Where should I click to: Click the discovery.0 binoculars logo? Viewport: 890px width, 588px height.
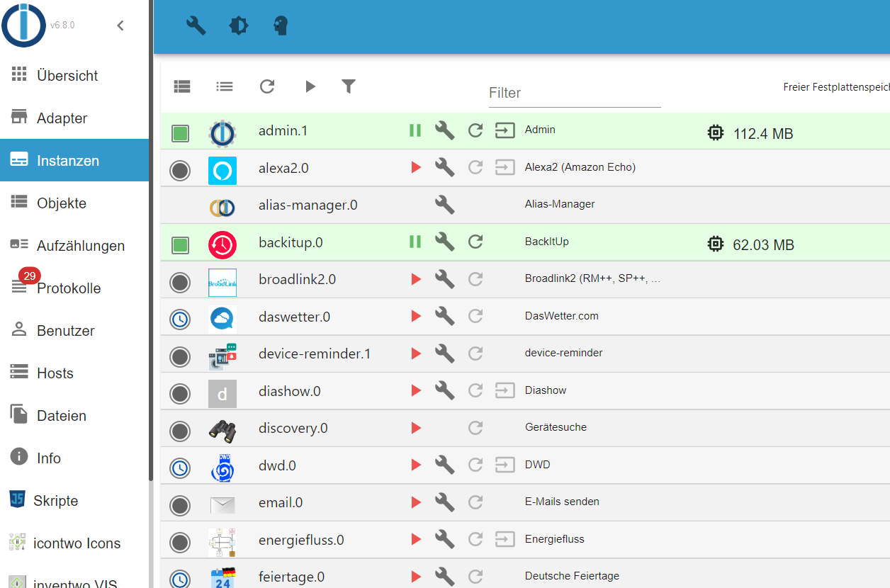coord(222,431)
